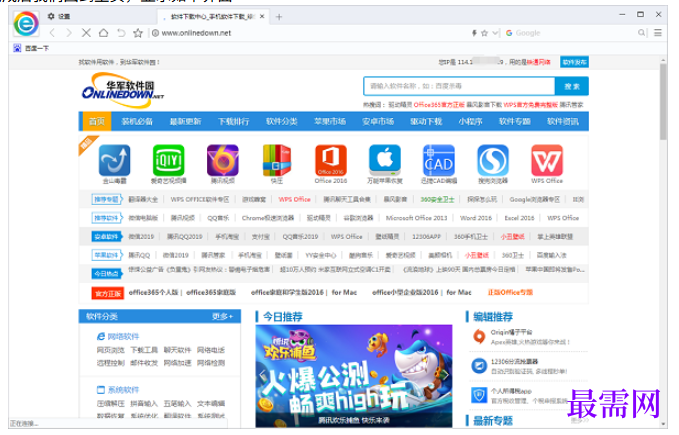Click the star icon inside the address bar
This screenshot has width=679, height=435.
click(x=485, y=33)
